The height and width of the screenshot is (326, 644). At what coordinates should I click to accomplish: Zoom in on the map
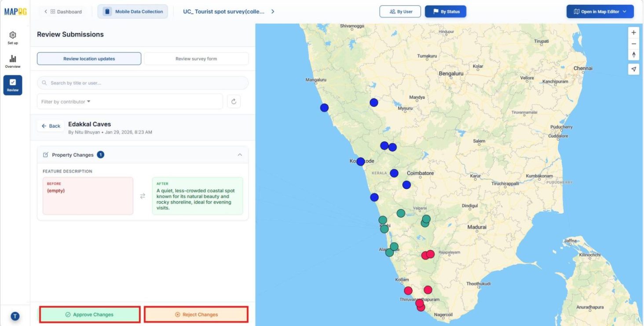tap(633, 32)
